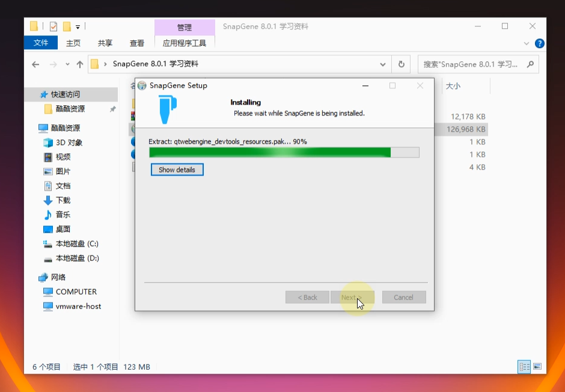The width and height of the screenshot is (565, 392).
Task: Open 本地磁盘 (C:) in the sidebar
Action: 76,243
